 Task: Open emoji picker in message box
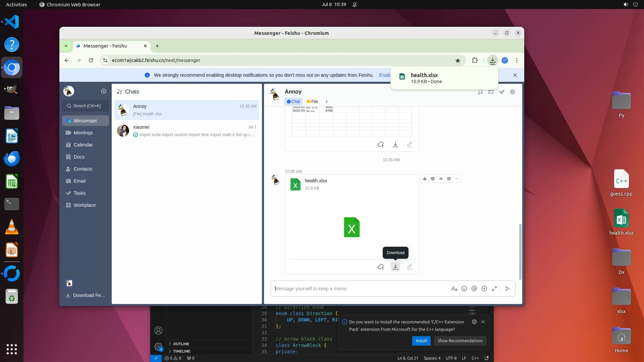tap(464, 289)
